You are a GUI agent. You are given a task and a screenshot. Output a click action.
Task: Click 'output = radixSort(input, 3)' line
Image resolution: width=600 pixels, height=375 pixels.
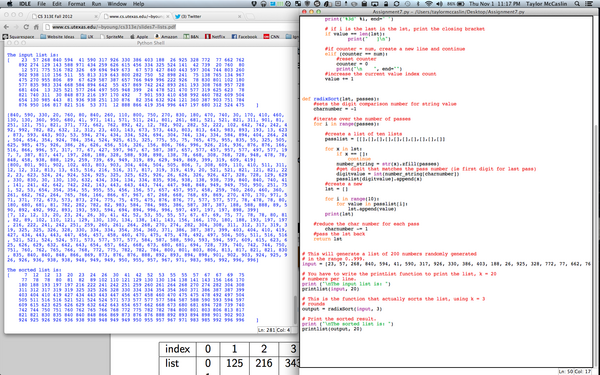tap(342, 309)
